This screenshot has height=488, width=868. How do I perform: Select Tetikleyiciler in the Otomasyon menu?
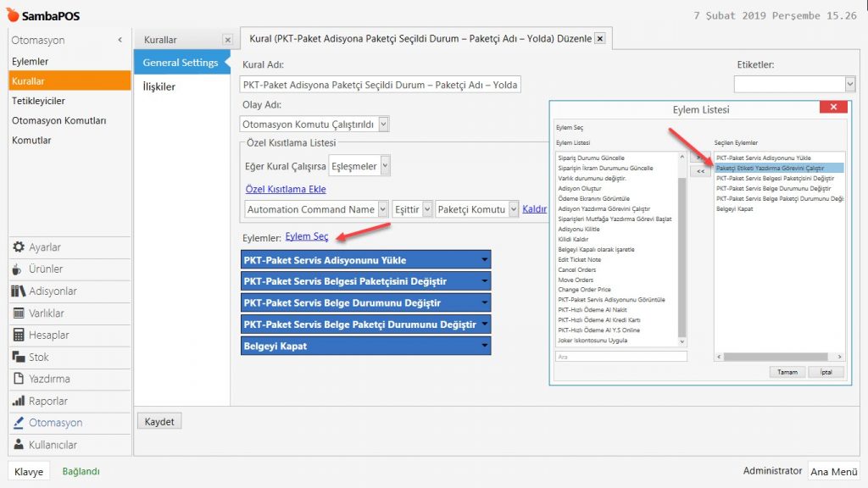[x=38, y=101]
